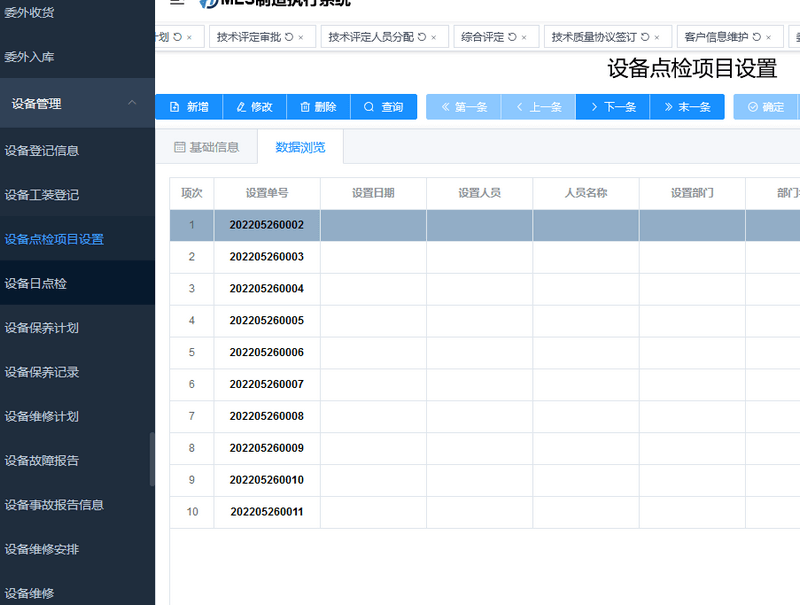Click the 新增 add button
The height and width of the screenshot is (605, 800).
tap(189, 107)
